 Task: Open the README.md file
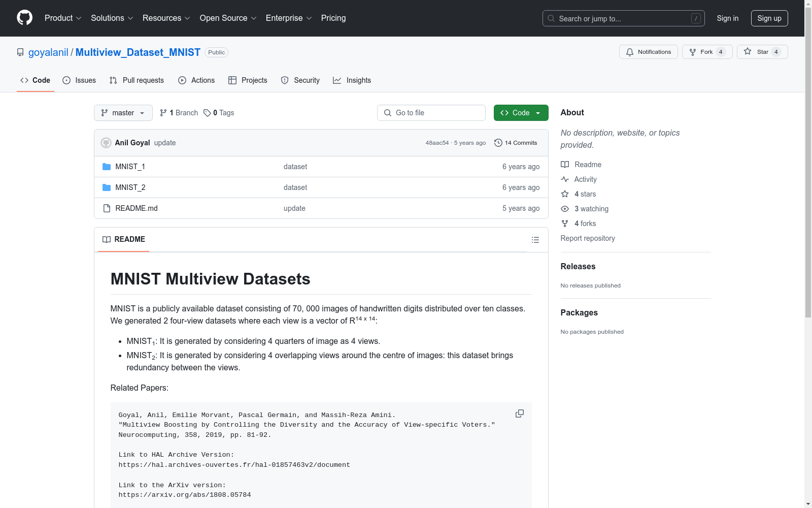point(136,208)
